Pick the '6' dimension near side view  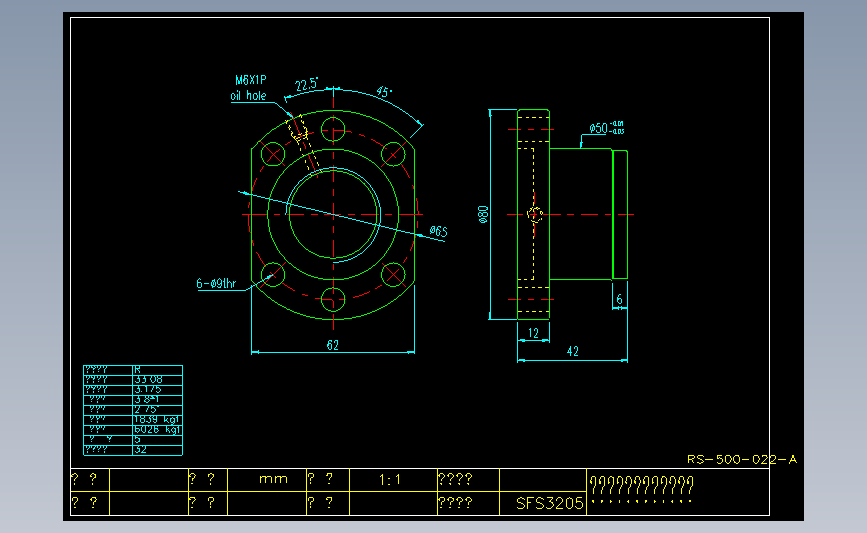coord(619,299)
